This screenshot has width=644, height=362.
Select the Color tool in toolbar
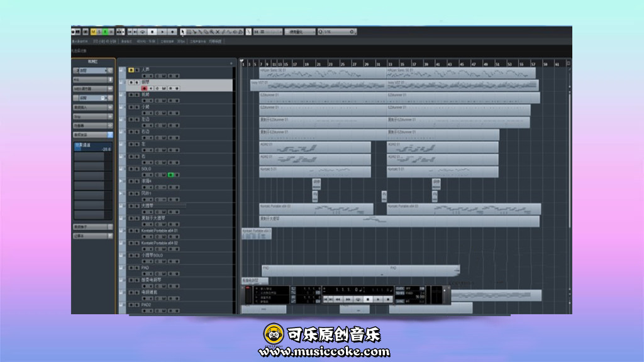241,32
